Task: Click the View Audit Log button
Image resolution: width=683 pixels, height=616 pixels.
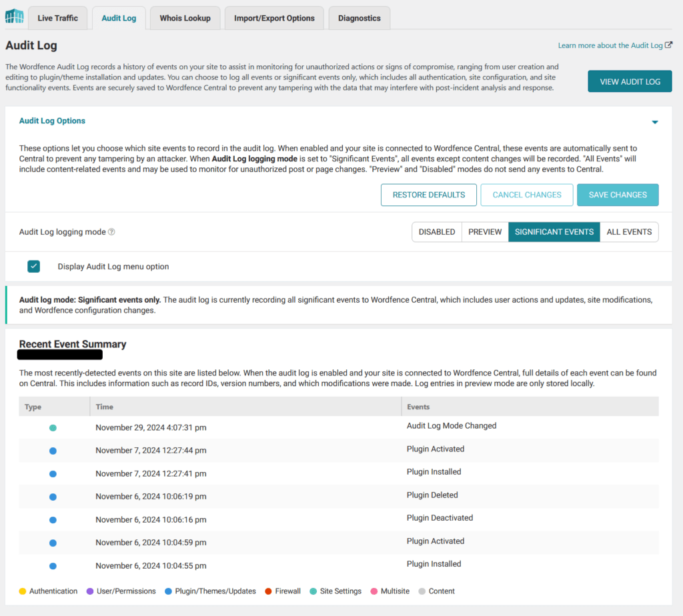Action: tap(630, 80)
